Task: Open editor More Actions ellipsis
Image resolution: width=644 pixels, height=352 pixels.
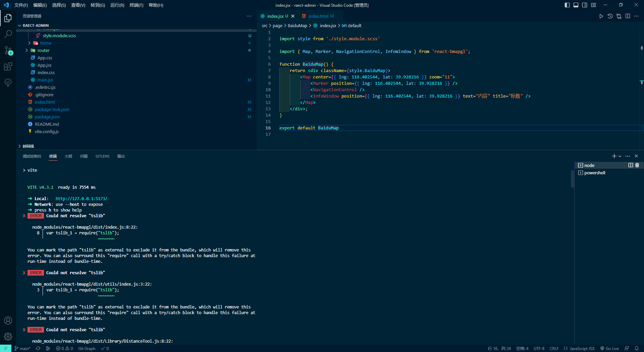Action: click(636, 16)
